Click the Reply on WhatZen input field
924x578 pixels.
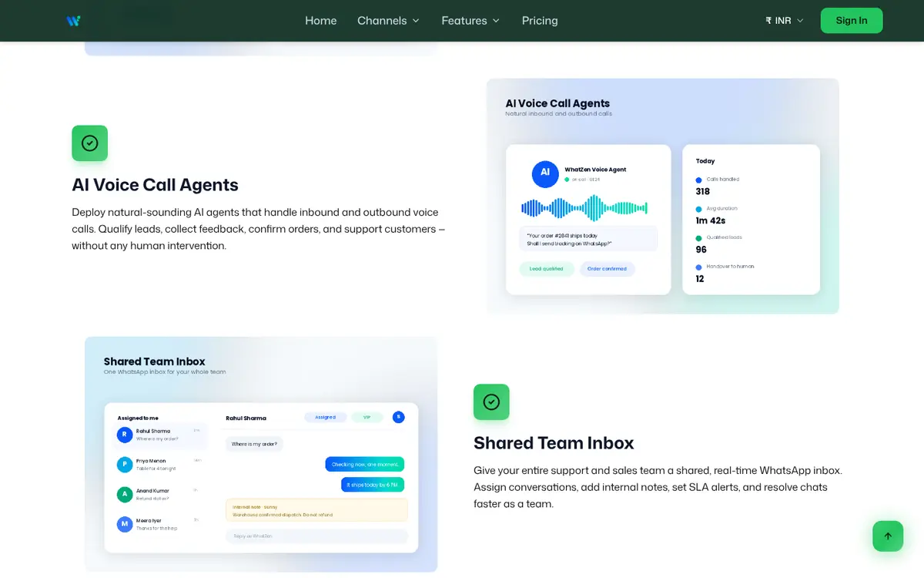point(316,536)
